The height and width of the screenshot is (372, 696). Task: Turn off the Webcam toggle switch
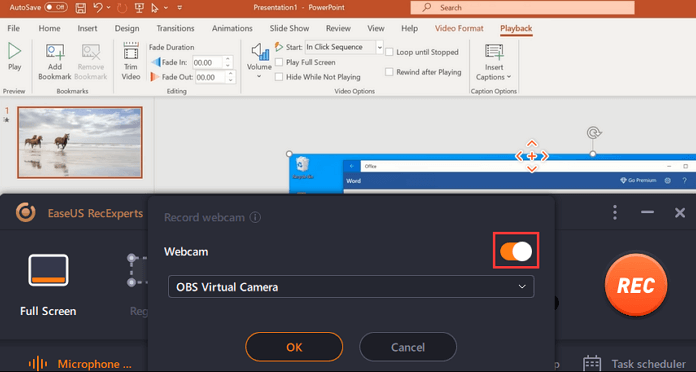(x=516, y=251)
